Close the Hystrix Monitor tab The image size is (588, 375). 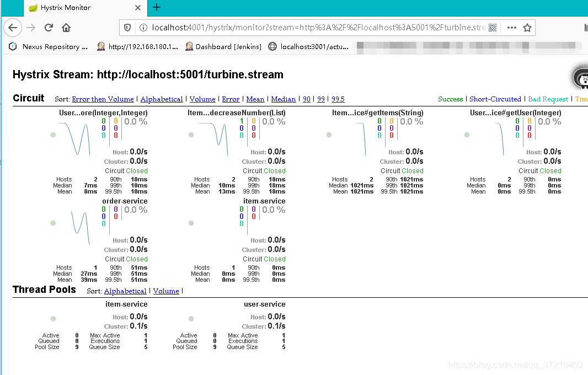click(138, 8)
